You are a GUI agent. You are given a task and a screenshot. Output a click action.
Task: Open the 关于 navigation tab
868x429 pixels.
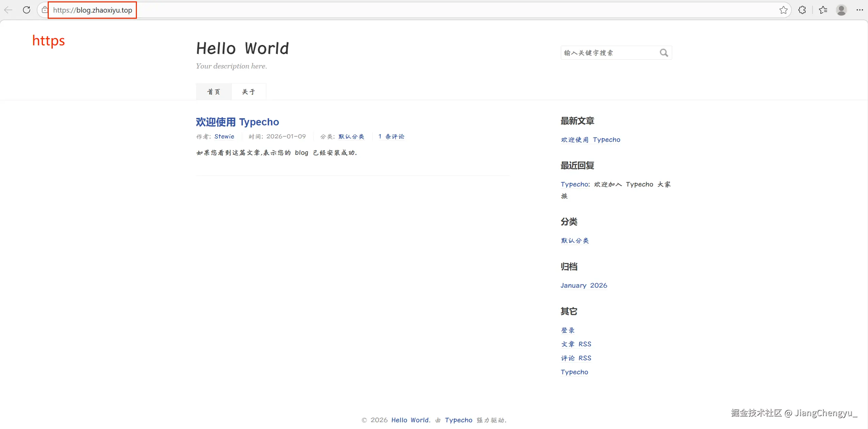click(249, 92)
